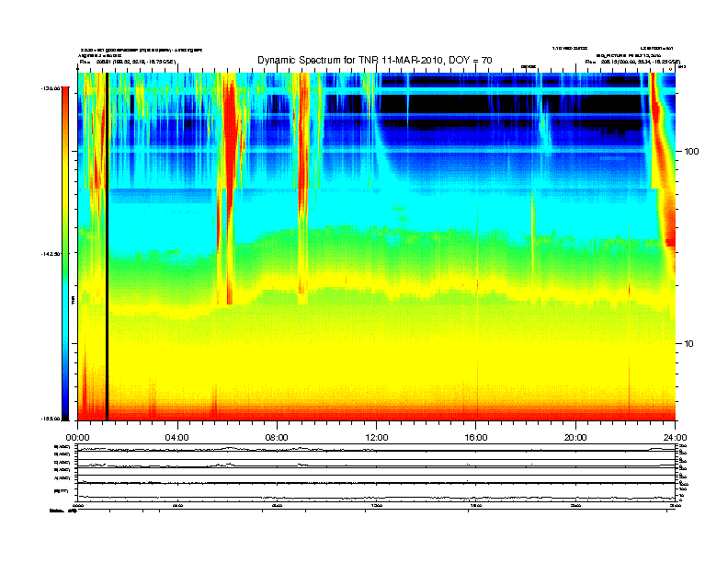
Task: Select the 04:00 time axis label
Action: (177, 438)
